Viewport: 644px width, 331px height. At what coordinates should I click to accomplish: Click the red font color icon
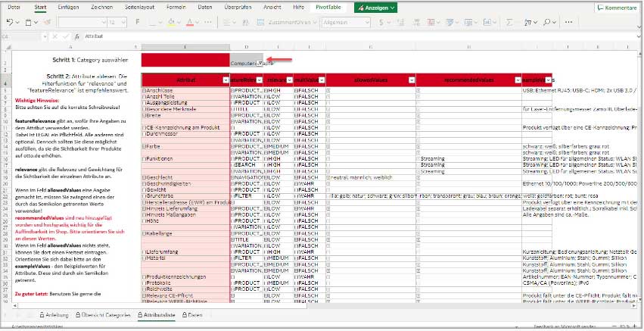tap(190, 22)
